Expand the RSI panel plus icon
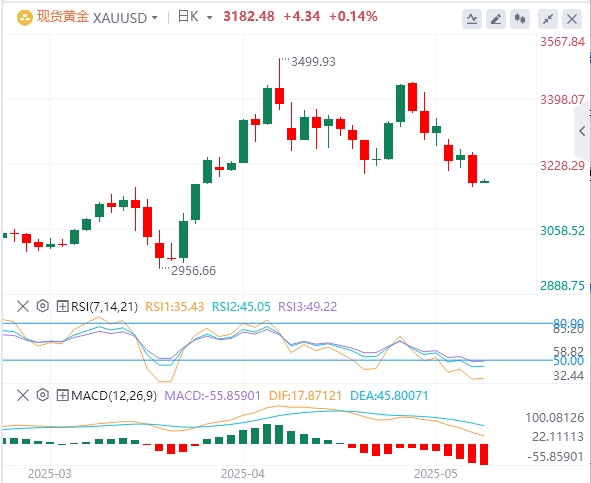This screenshot has height=483, width=591. 62,306
